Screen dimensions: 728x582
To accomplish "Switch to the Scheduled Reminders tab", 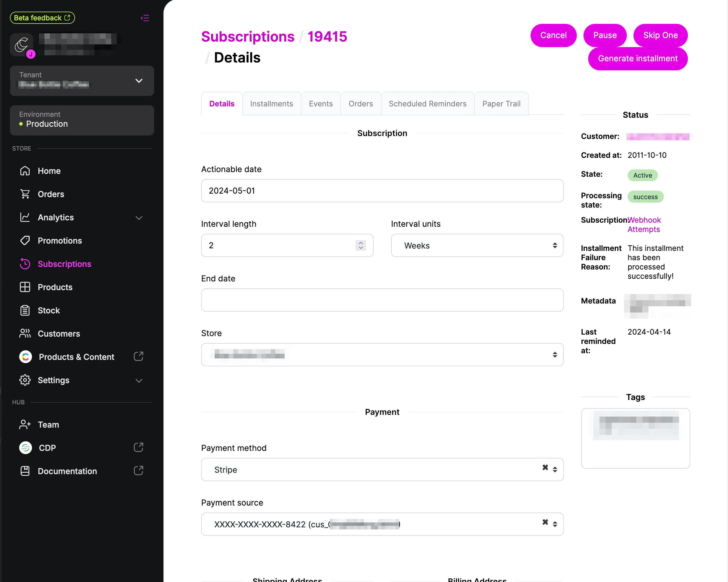I will [x=427, y=104].
